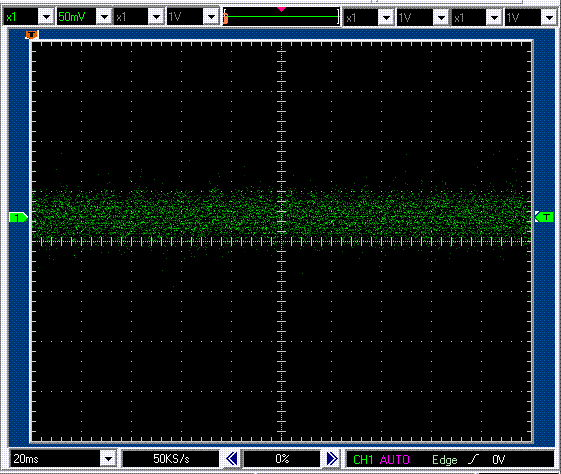
Task: Select the green channel 1 ground marker
Action: click(18, 217)
